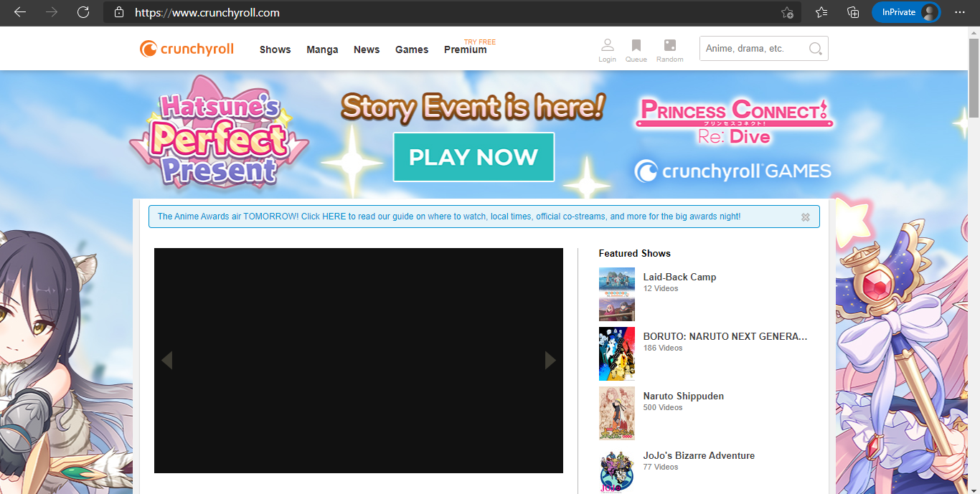Screen dimensions: 980x494
Task: Add this page to favorites
Action: [787, 12]
